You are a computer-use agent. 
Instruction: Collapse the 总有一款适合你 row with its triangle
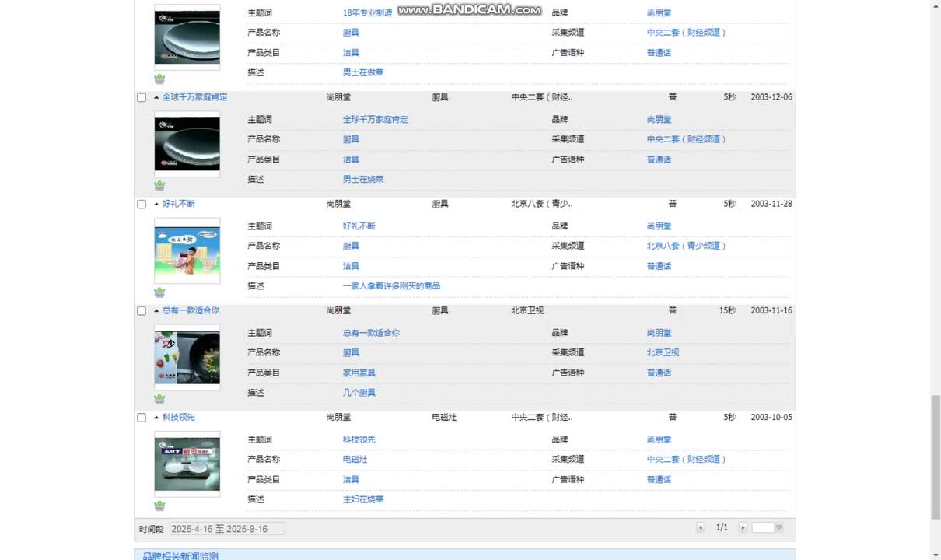point(156,310)
